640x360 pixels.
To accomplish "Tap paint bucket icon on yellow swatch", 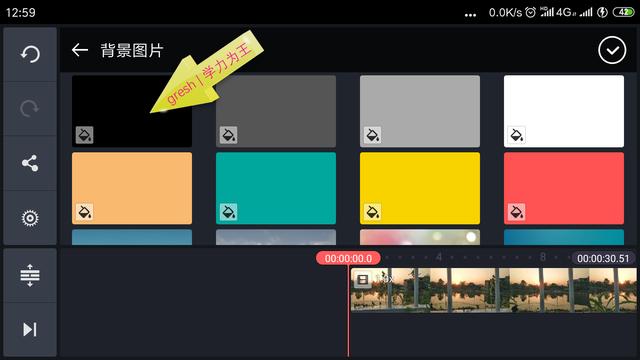I will pyautogui.click(x=373, y=212).
